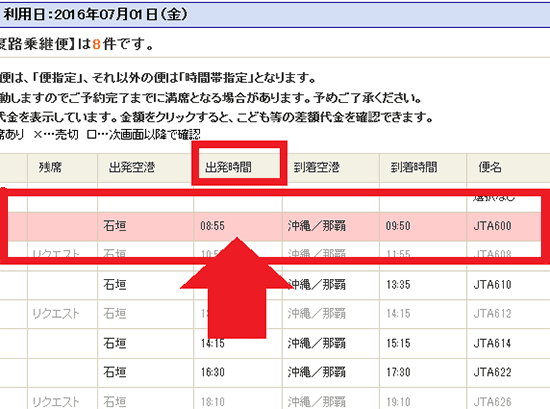Click 石垣 in the JTA600 row

pos(115,226)
